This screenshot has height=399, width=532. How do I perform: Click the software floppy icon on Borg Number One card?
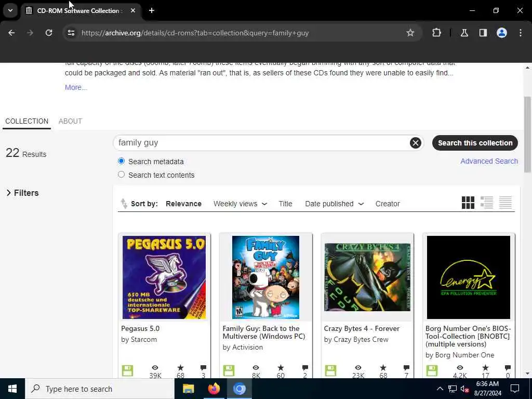(x=432, y=370)
